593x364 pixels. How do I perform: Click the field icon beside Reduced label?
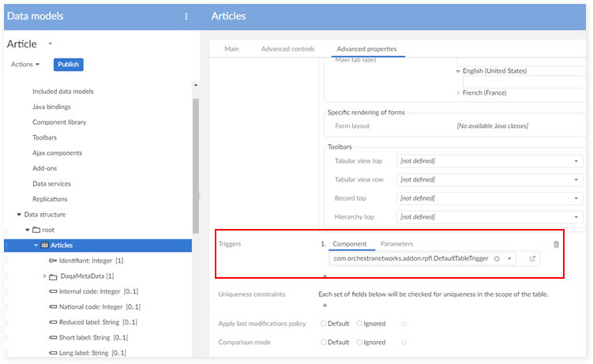point(53,322)
